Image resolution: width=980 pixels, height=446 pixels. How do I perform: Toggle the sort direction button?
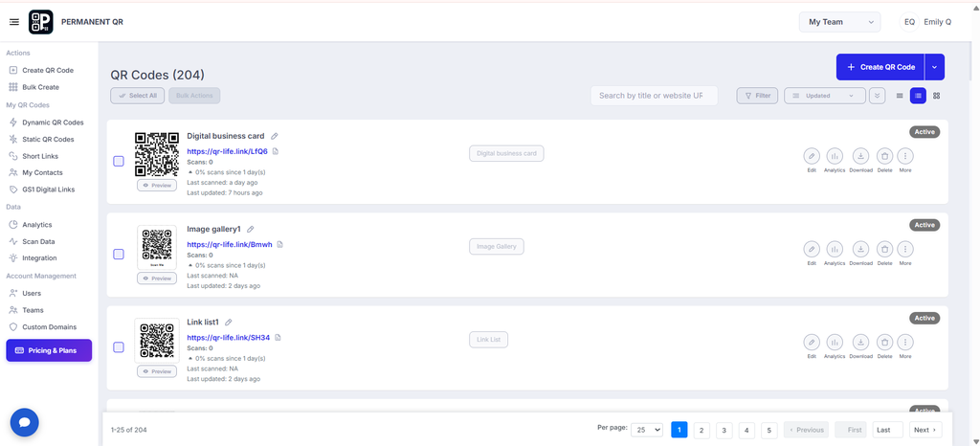877,96
